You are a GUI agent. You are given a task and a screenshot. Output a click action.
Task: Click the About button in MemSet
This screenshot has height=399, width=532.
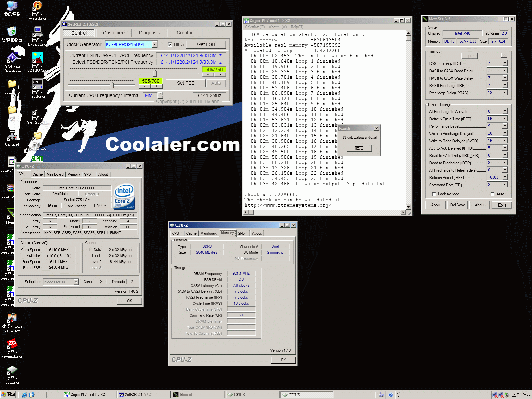[x=480, y=205]
